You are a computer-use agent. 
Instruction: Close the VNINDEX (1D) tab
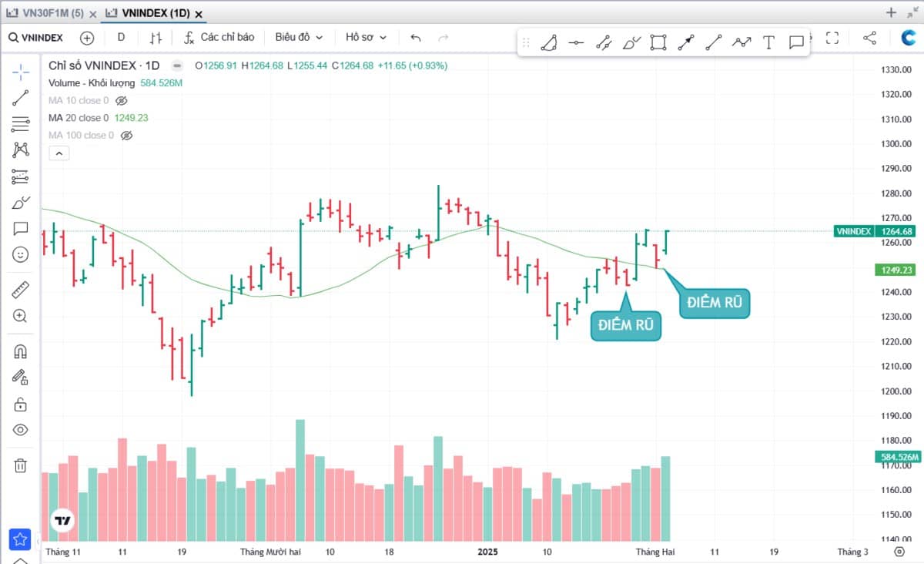tap(199, 13)
